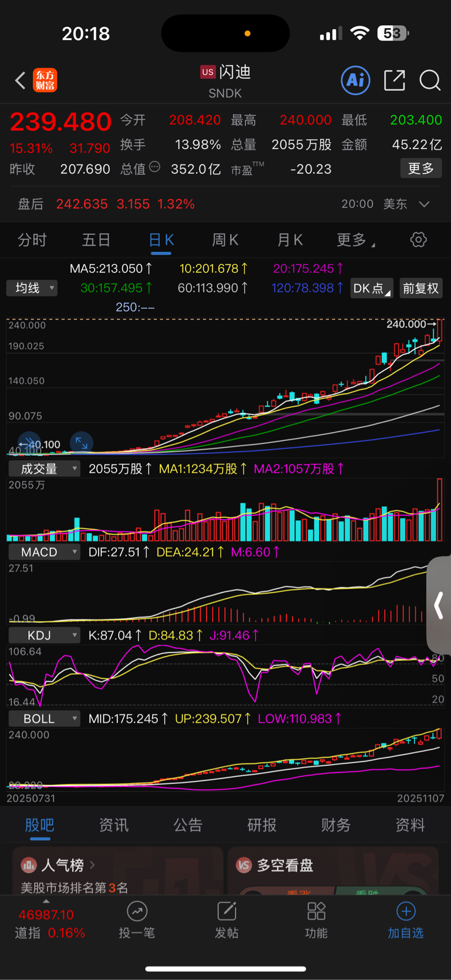Tap the 前复权 adjustment button

(x=421, y=288)
